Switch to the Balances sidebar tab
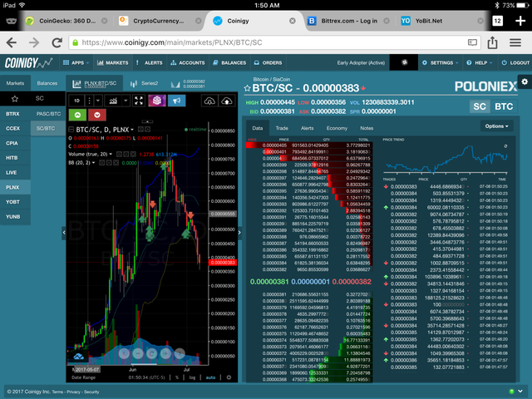This screenshot has width=532, height=399. click(47, 83)
